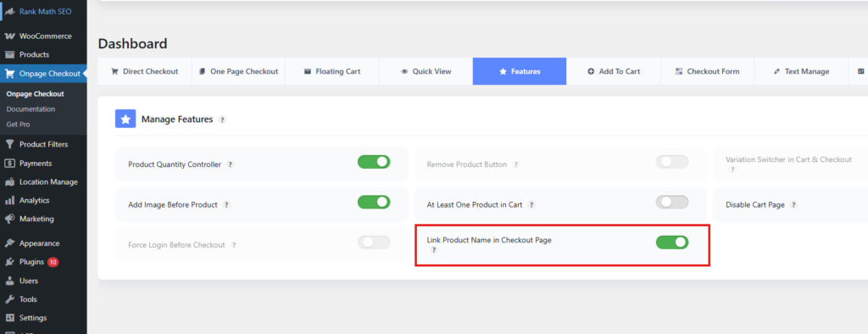Viewport: 868px width, 334px height.
Task: Click the Products archive icon in sidebar
Action: [x=9, y=55]
